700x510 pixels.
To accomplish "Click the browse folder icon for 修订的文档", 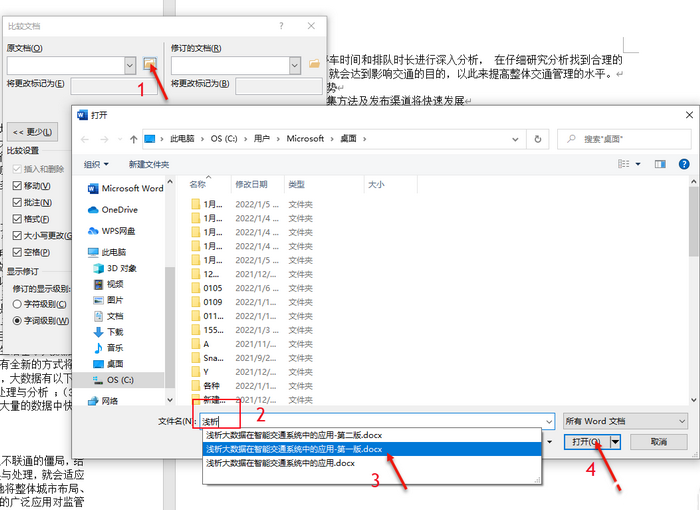I will coord(315,64).
